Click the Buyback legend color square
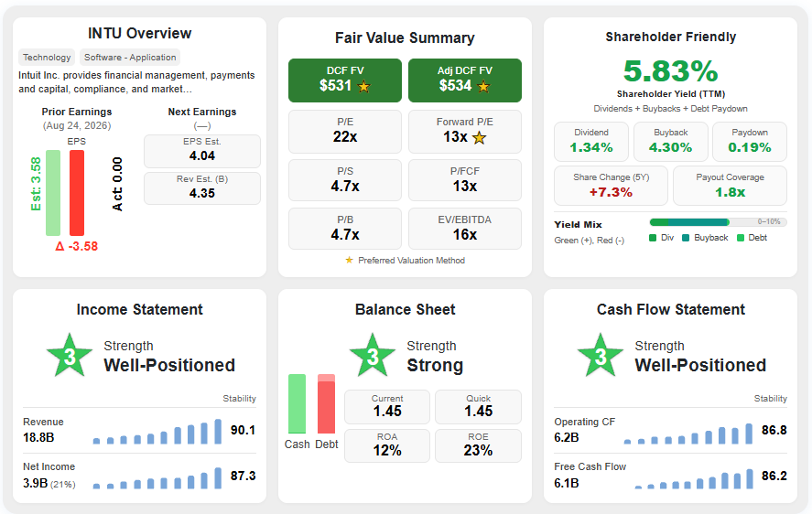Screen dimensions: 812x514 (x=686, y=238)
